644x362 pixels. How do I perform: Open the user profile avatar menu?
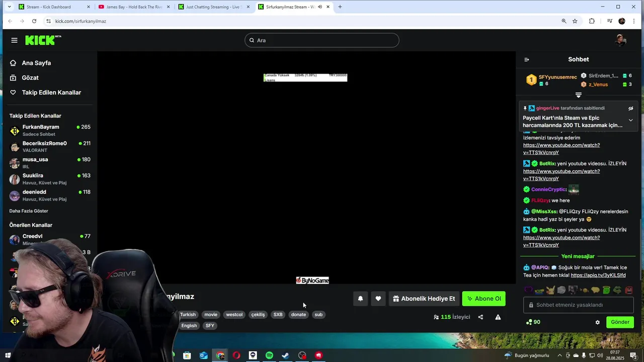[620, 40]
